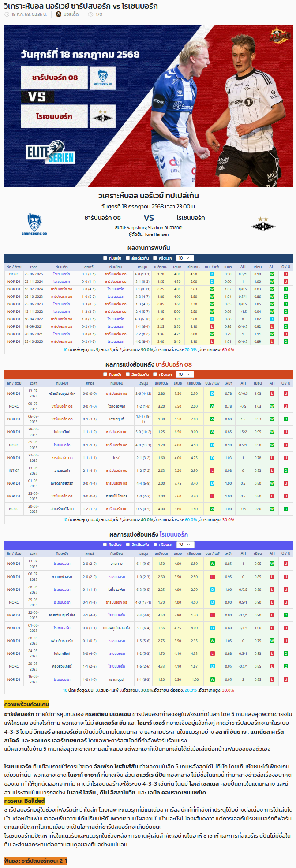Click L result badge in head-to-head 19-09-2021 row
This screenshot has height=868, width=296.
coord(212,326)
